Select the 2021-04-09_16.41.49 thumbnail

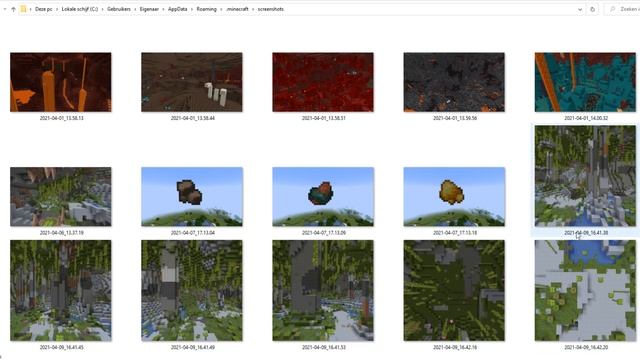pyautogui.click(x=192, y=291)
